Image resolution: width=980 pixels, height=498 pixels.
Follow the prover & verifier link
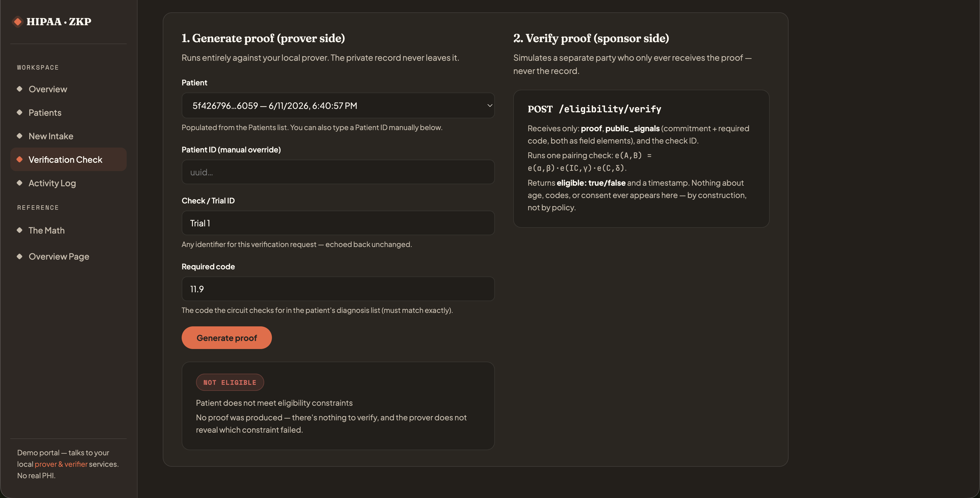pos(61,464)
